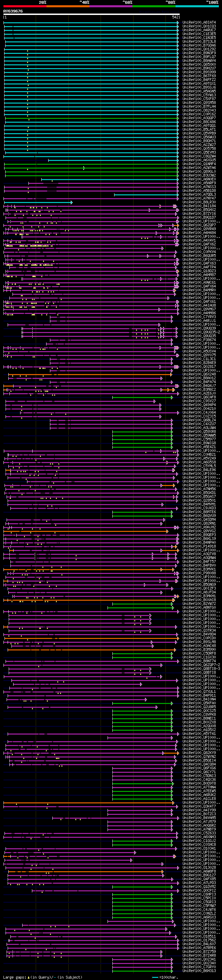Select the UniRef100_B9DH71 hit

199,141
